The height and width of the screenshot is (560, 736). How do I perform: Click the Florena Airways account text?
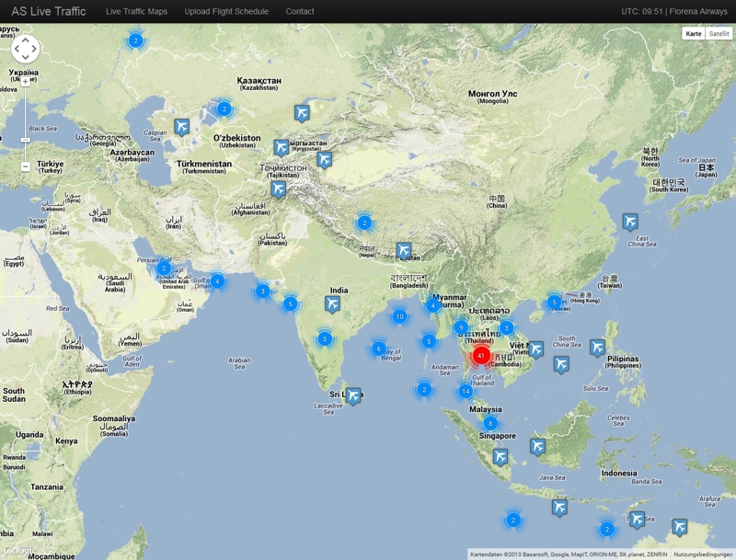(x=698, y=11)
